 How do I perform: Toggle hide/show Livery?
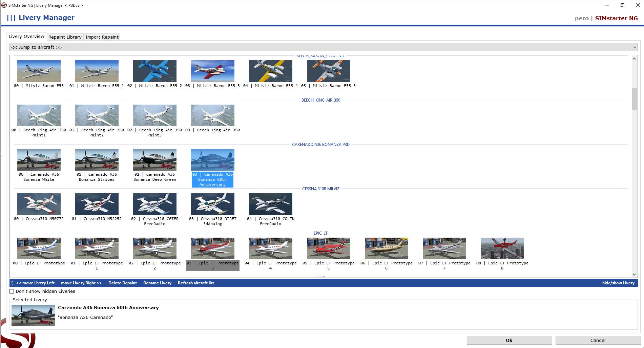tap(618, 283)
